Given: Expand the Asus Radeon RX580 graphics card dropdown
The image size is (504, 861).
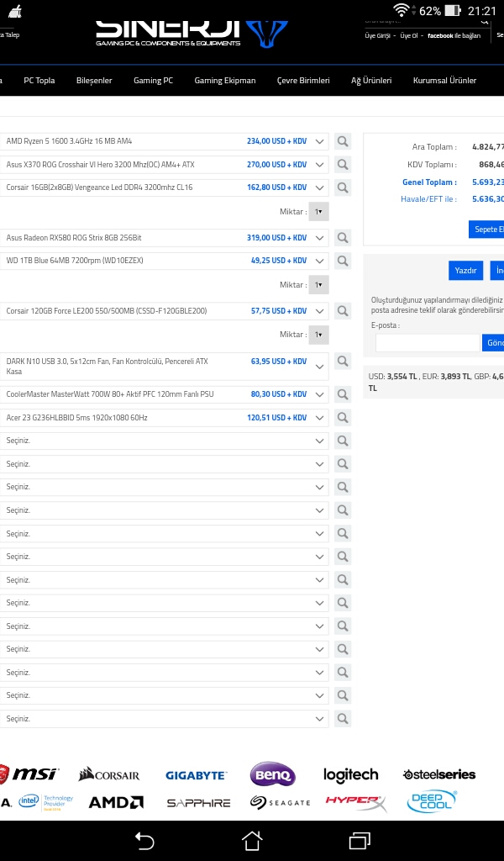Looking at the screenshot, I should pos(319,238).
